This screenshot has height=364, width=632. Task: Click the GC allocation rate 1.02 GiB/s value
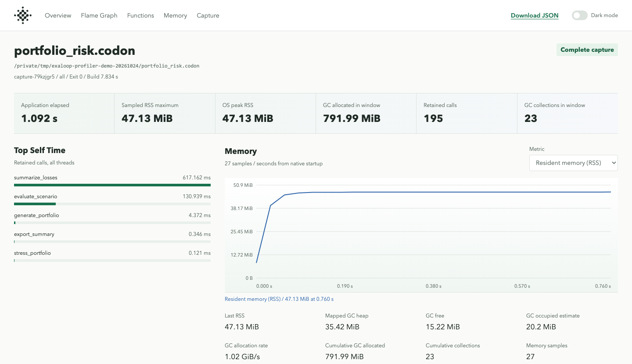point(242,357)
